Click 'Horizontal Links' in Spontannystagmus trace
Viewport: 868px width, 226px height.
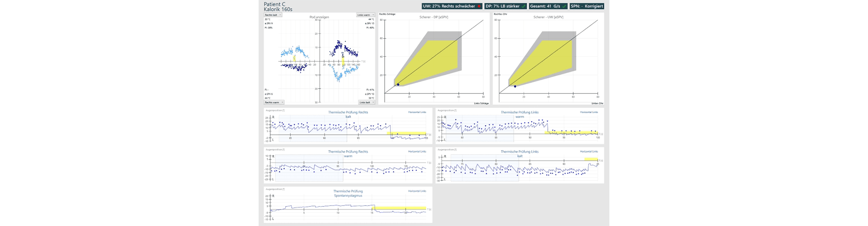pyautogui.click(x=417, y=191)
